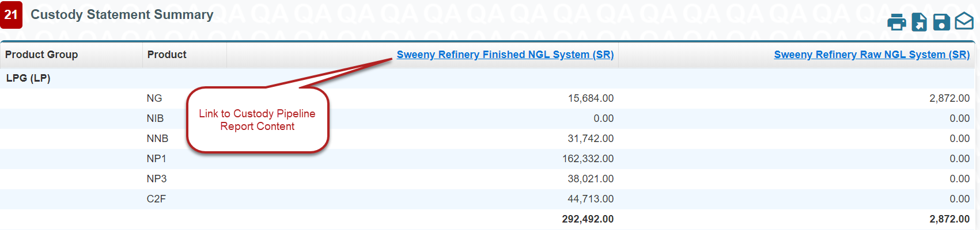Screen dimensions: 980x230
Task: Select the NIB product row label
Action: coord(155,118)
